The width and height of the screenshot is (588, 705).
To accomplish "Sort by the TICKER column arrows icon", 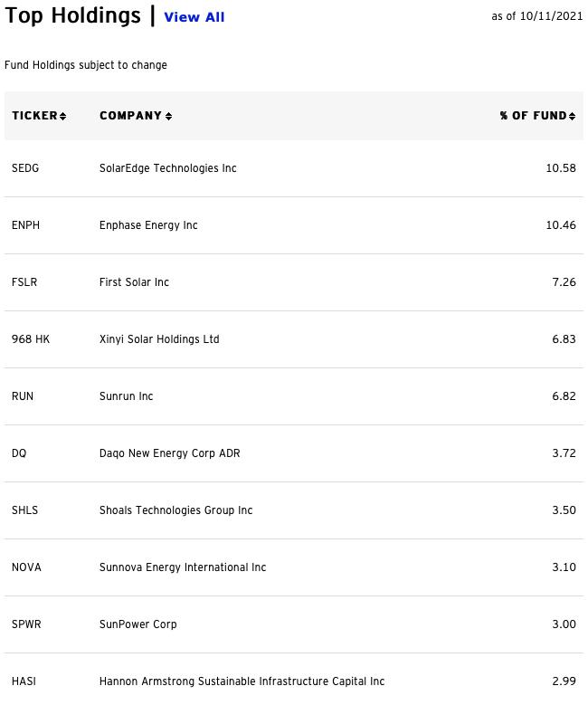I will 63,116.
